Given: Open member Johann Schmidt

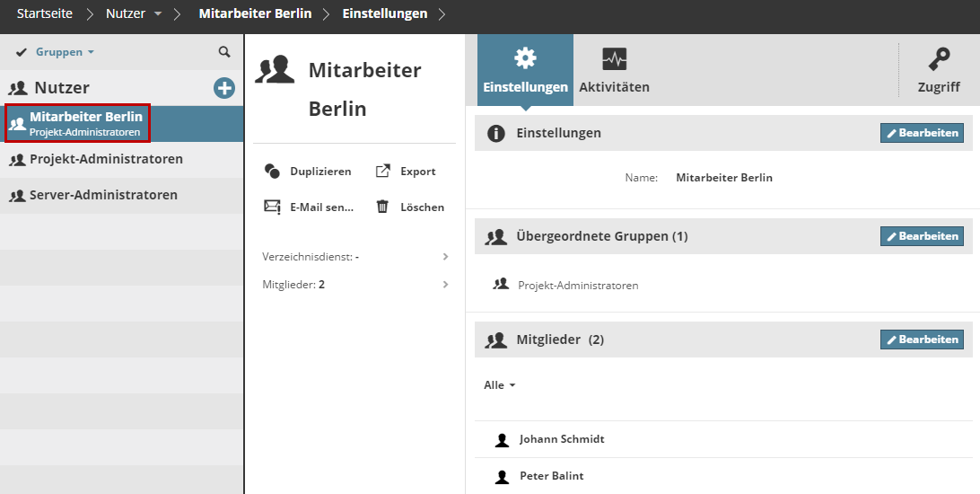Looking at the screenshot, I should [x=562, y=439].
